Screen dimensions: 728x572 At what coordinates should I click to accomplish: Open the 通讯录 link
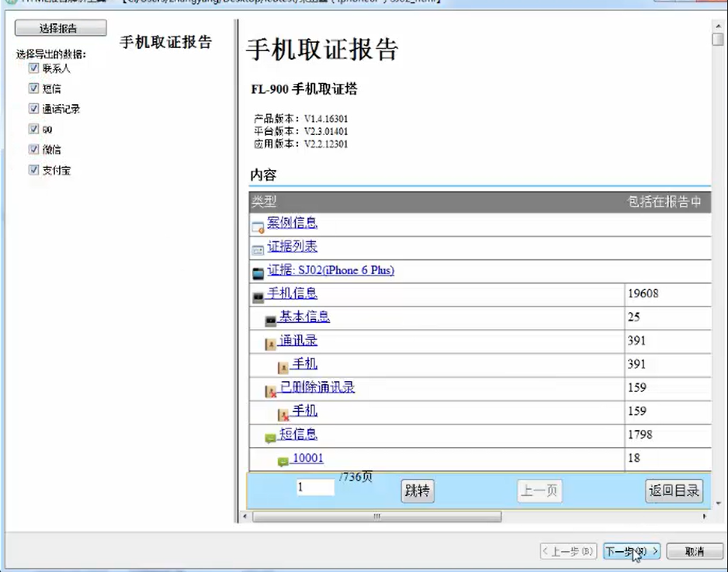pyautogui.click(x=299, y=341)
